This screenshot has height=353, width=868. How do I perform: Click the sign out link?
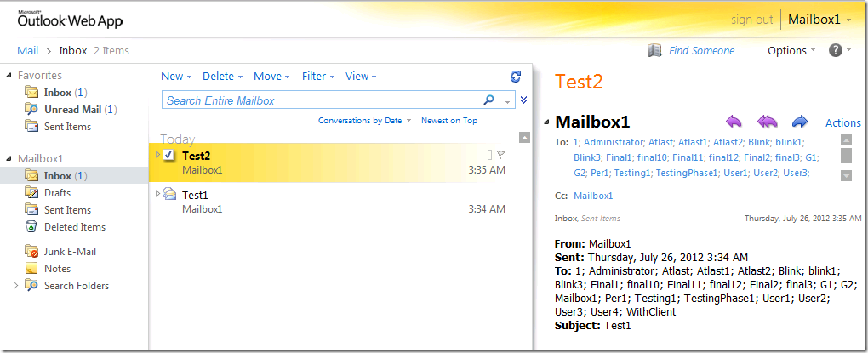click(751, 20)
